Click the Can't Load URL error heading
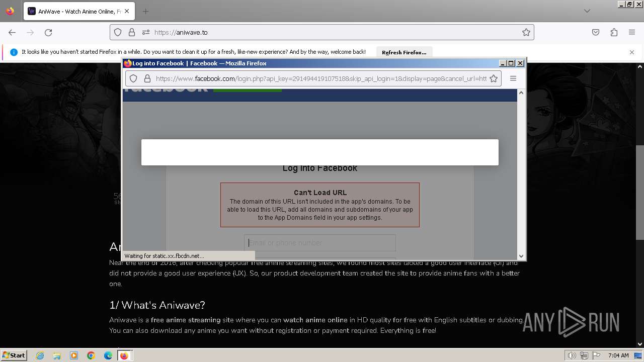Image resolution: width=644 pixels, height=362 pixels. (x=320, y=193)
